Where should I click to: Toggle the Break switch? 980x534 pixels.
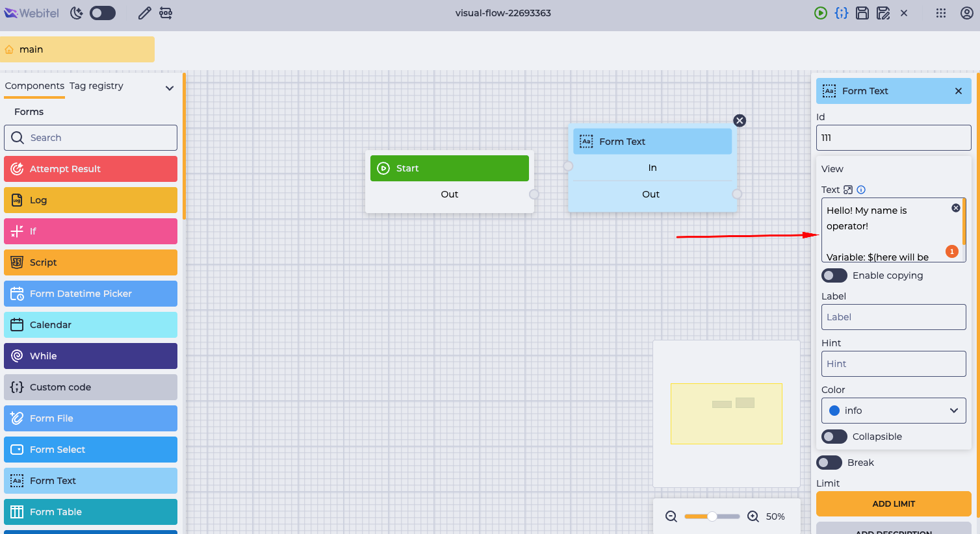(829, 463)
